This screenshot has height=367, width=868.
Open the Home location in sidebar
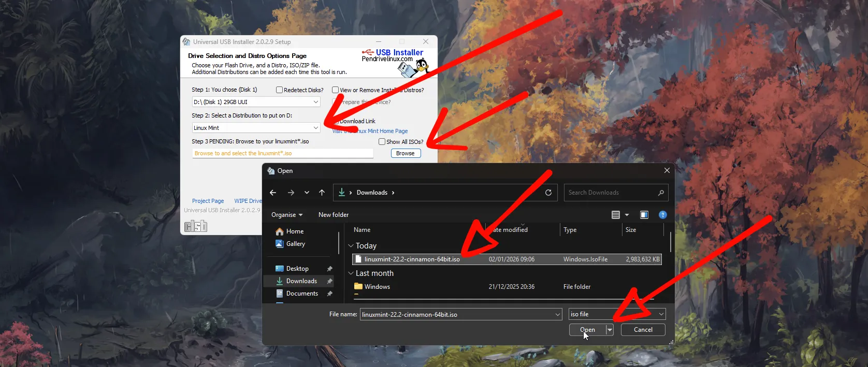294,231
